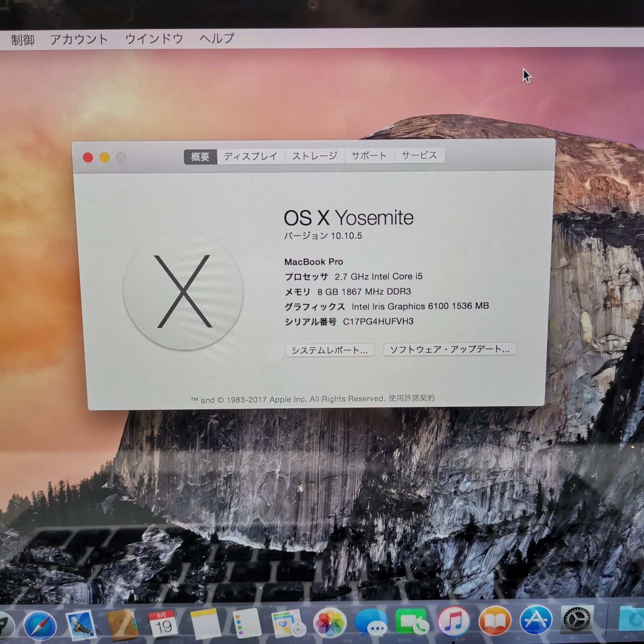Open Reminders from the dock
This screenshot has height=644, width=644.
[x=246, y=623]
